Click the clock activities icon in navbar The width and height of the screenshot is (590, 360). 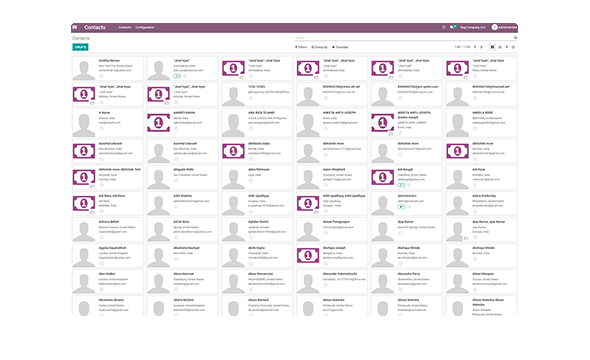pyautogui.click(x=444, y=27)
